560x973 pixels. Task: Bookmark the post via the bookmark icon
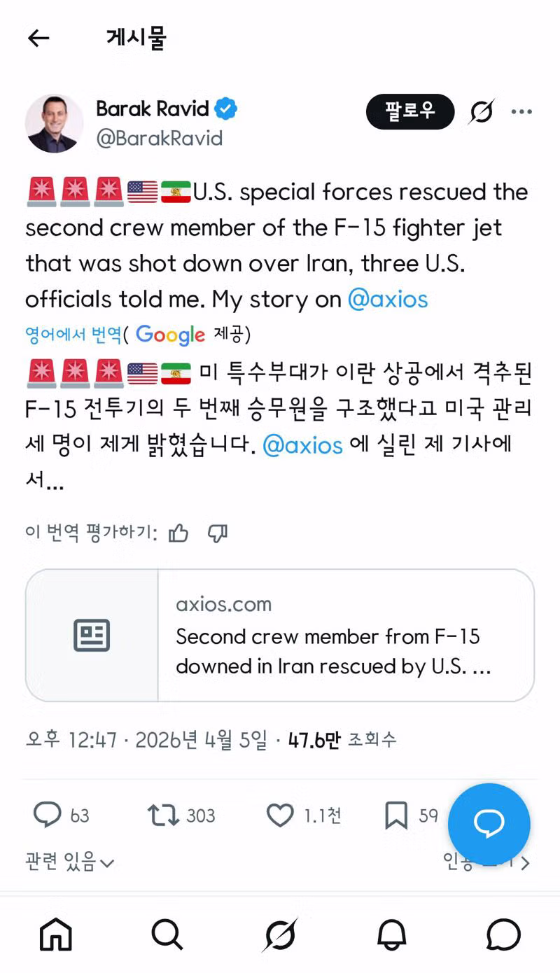(398, 815)
